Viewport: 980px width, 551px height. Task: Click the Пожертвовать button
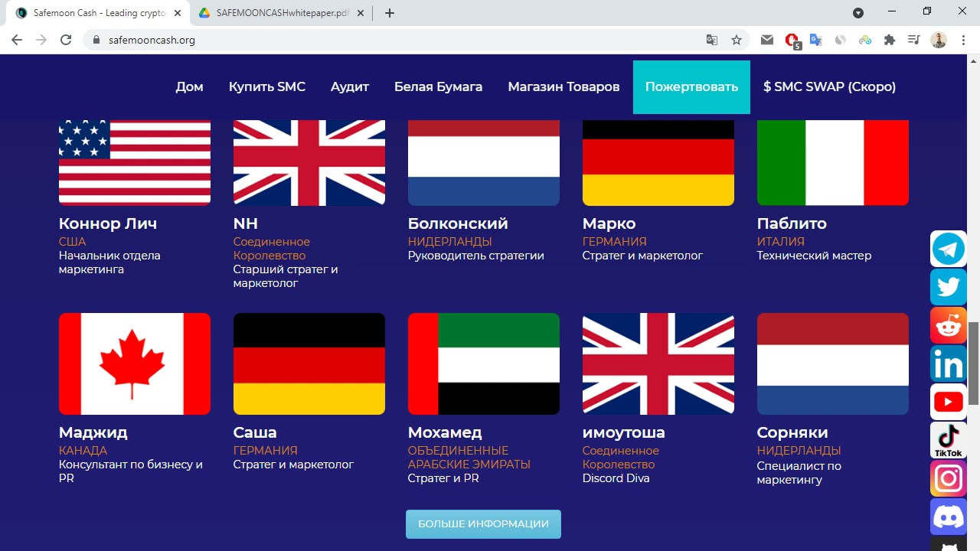point(691,87)
